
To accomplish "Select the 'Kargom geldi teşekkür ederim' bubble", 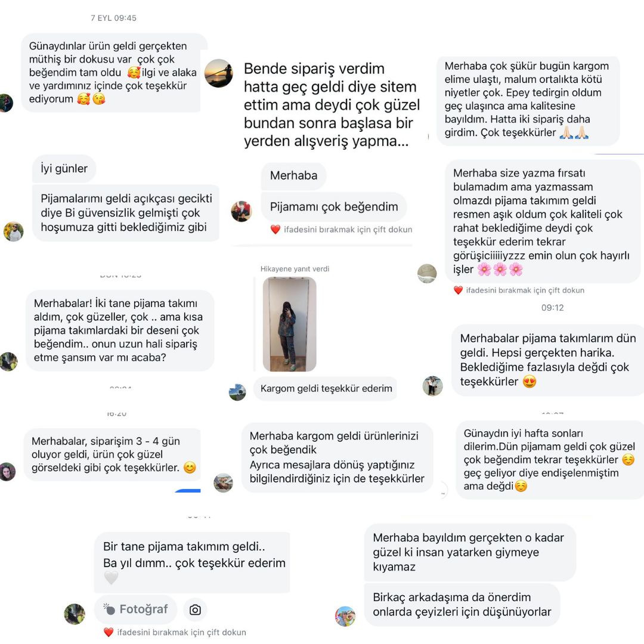I will click(326, 389).
